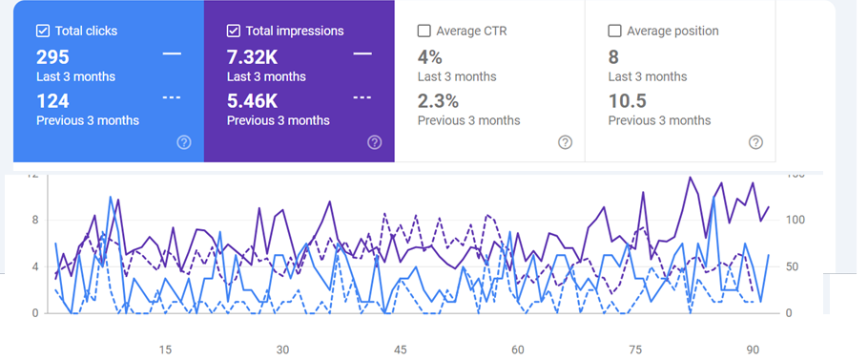This screenshot has width=868, height=361.
Task: Enable the Average CTR checkbox
Action: click(424, 31)
